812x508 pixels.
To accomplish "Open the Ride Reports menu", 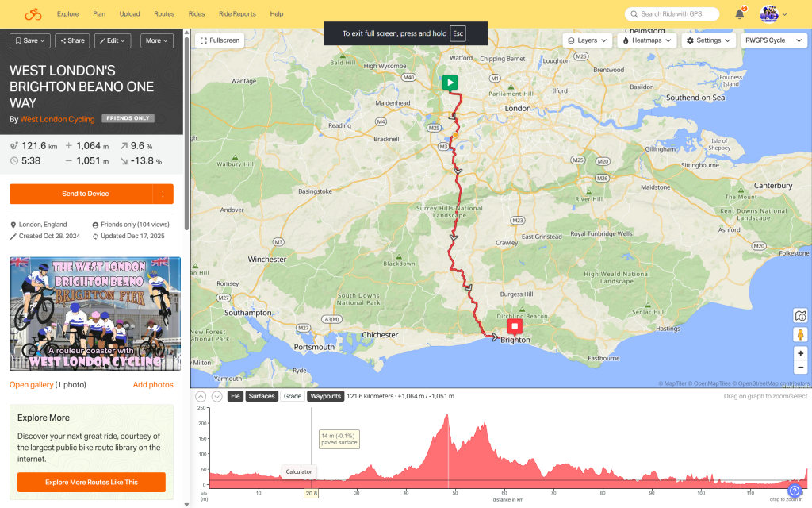I will [237, 14].
